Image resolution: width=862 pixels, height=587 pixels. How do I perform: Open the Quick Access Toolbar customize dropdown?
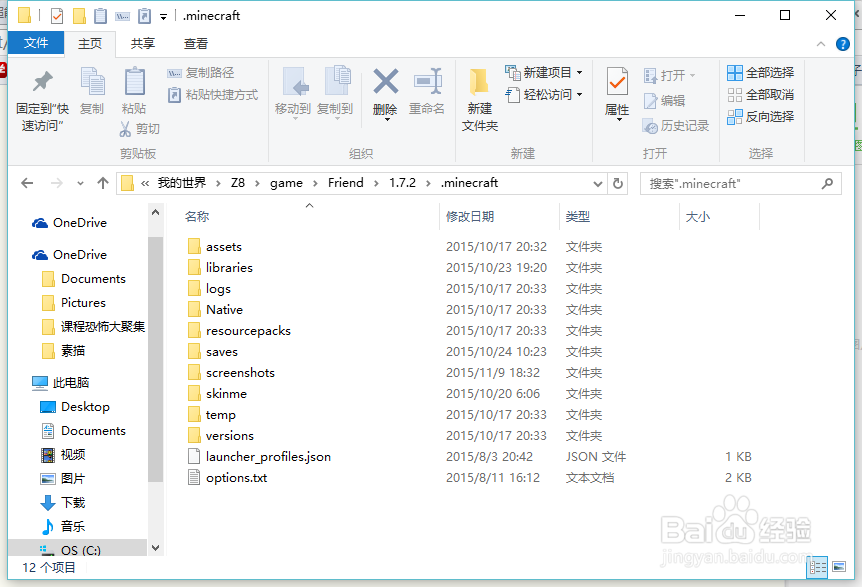pos(163,16)
